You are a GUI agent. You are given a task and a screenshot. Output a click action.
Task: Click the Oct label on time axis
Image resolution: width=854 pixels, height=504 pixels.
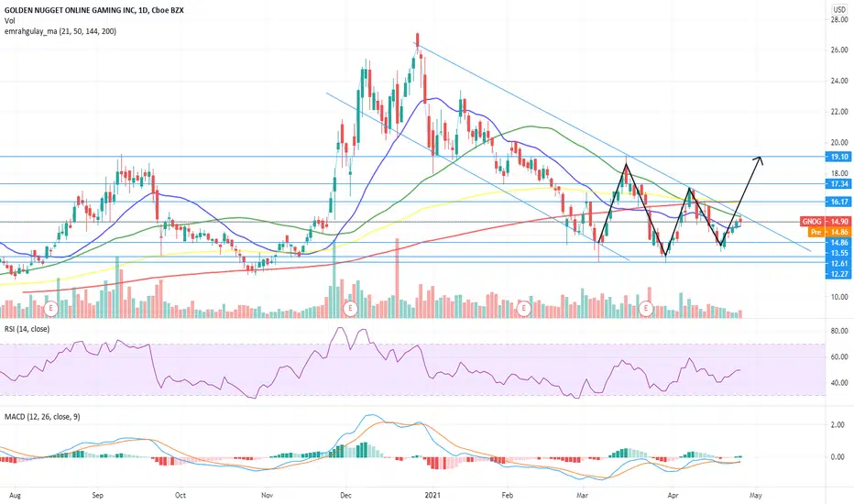[x=181, y=495]
